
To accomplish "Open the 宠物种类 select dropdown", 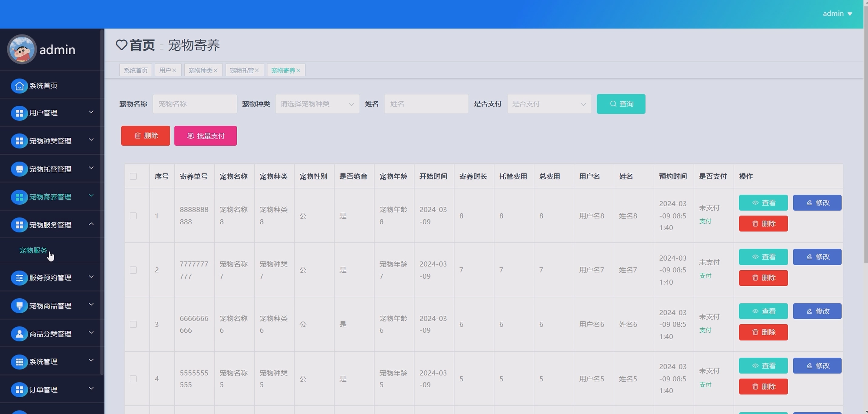I will point(317,104).
